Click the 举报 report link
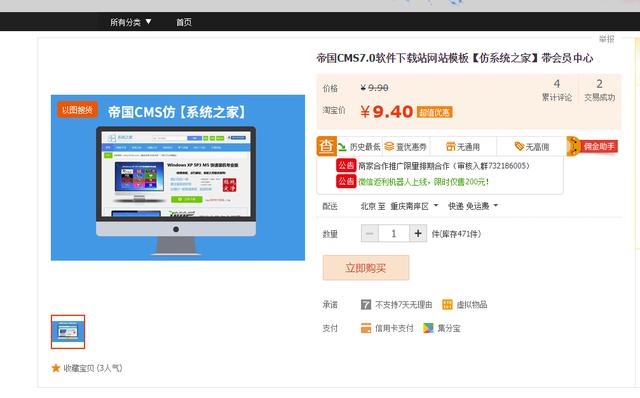The image size is (640, 398). [607, 39]
